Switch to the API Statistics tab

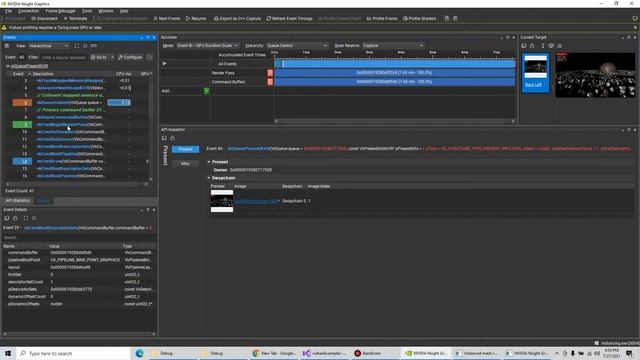click(x=18, y=201)
